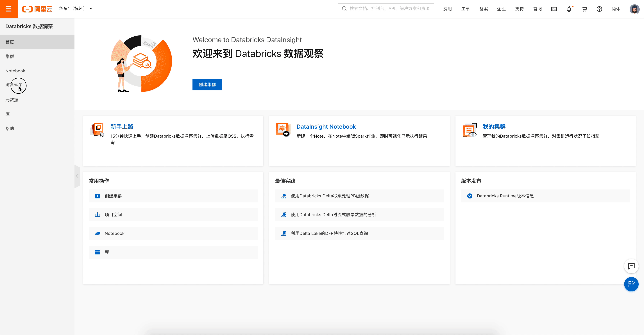
Task: Click the 常用操作 section heading
Action: click(x=99, y=181)
